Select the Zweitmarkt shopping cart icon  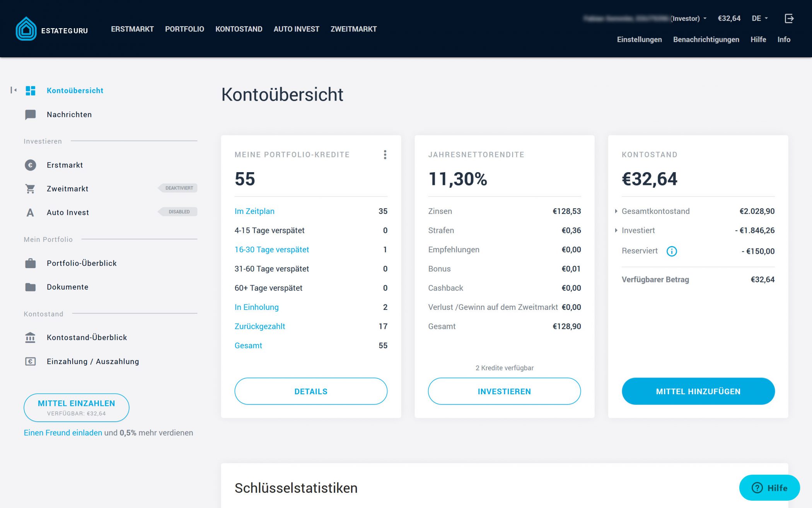point(29,188)
